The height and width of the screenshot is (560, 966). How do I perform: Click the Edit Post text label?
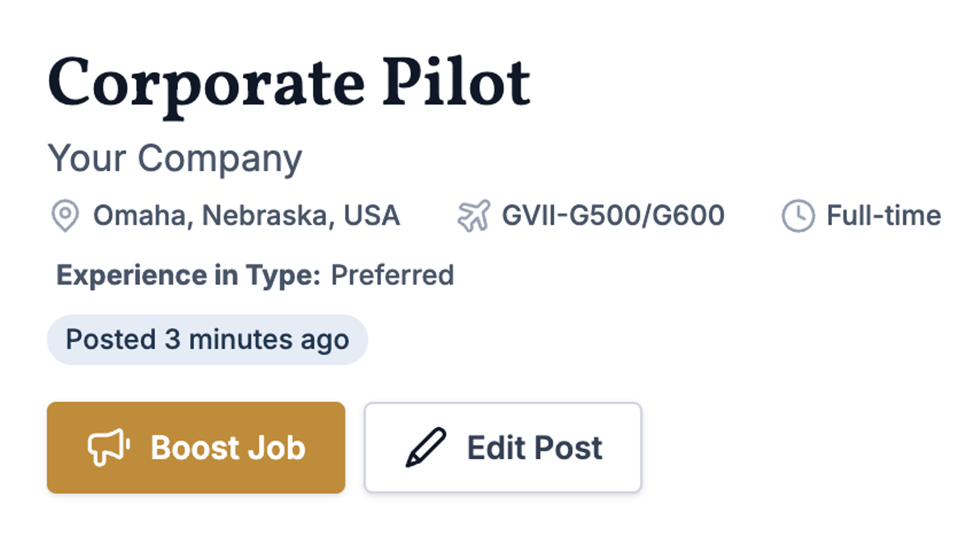[534, 447]
